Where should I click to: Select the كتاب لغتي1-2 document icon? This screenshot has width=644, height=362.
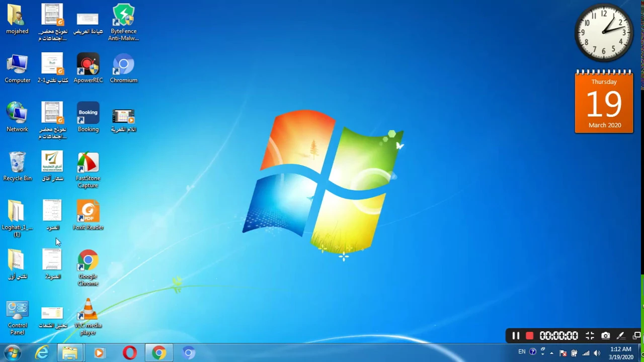point(52,69)
